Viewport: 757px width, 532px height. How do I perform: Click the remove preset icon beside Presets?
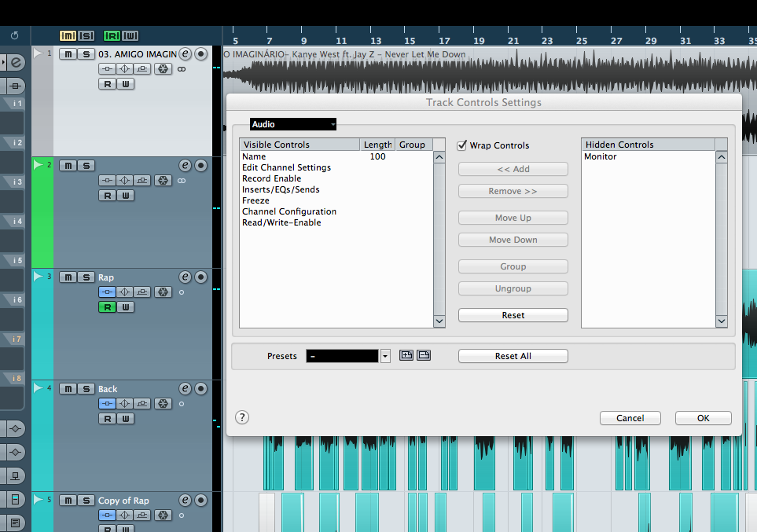tap(424, 356)
